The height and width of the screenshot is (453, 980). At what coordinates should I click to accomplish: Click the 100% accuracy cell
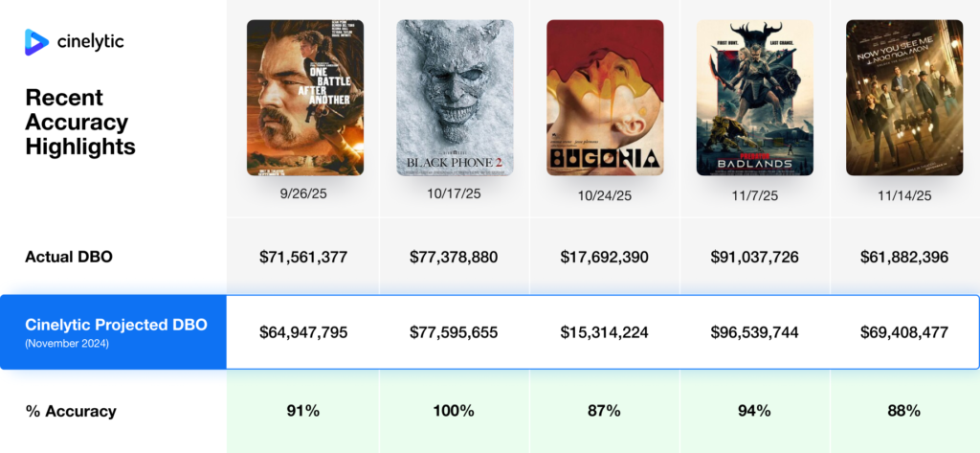(454, 411)
